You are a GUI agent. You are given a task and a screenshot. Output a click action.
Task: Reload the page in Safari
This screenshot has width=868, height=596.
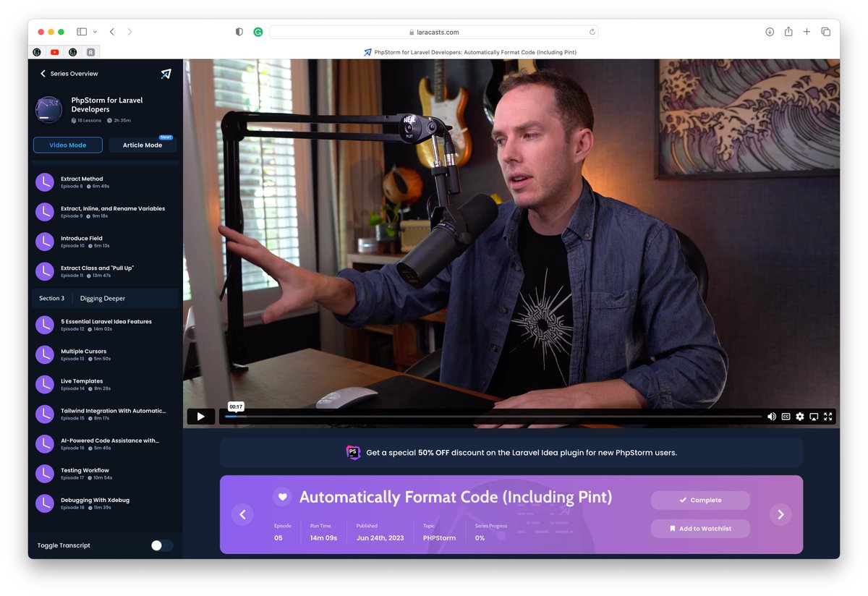592,32
